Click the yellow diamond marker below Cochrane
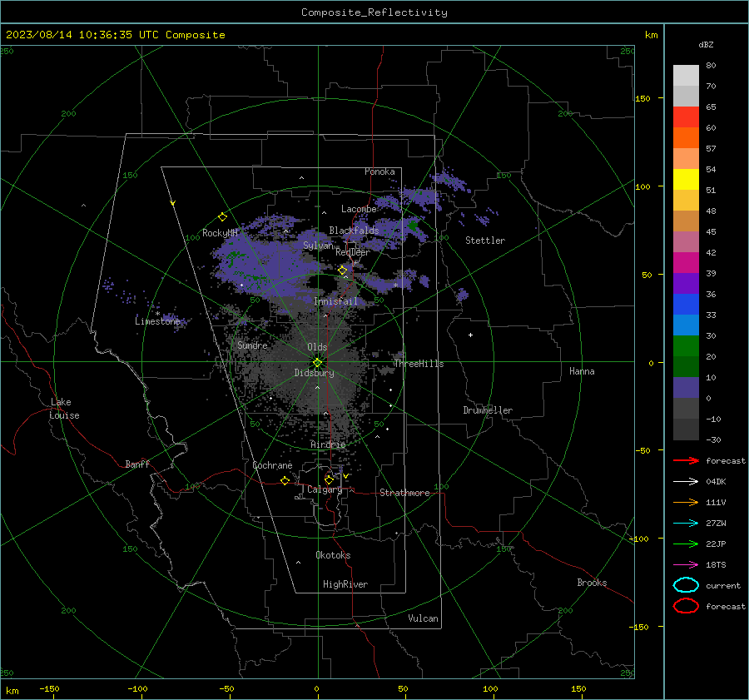The image size is (749, 700). [285, 480]
